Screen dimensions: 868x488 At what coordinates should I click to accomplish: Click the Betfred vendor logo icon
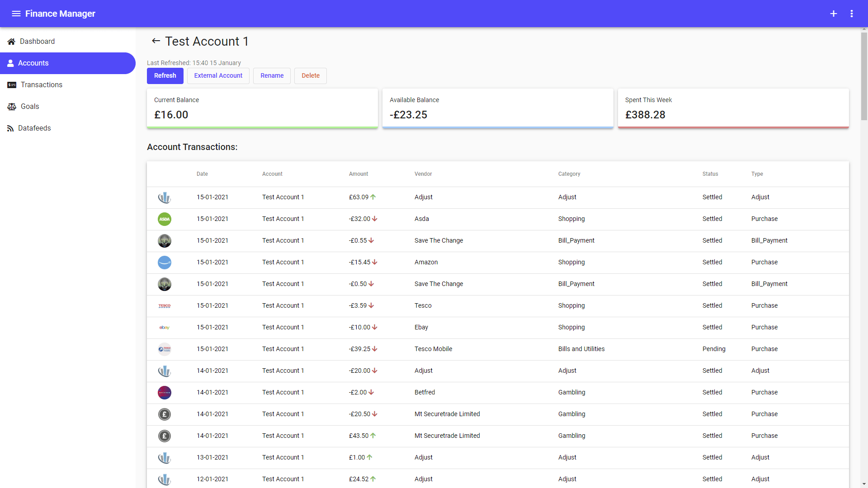[x=165, y=393]
